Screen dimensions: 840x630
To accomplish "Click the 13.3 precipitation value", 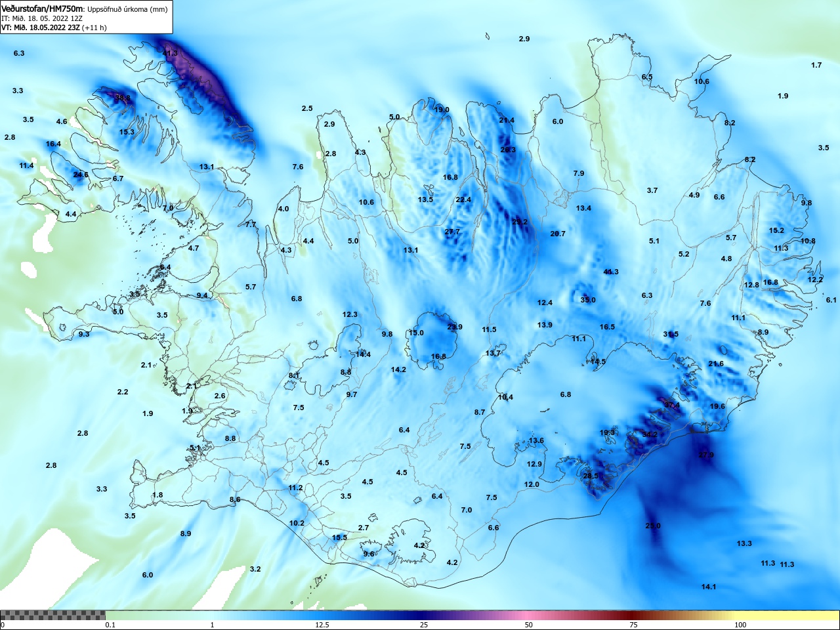I will (744, 543).
